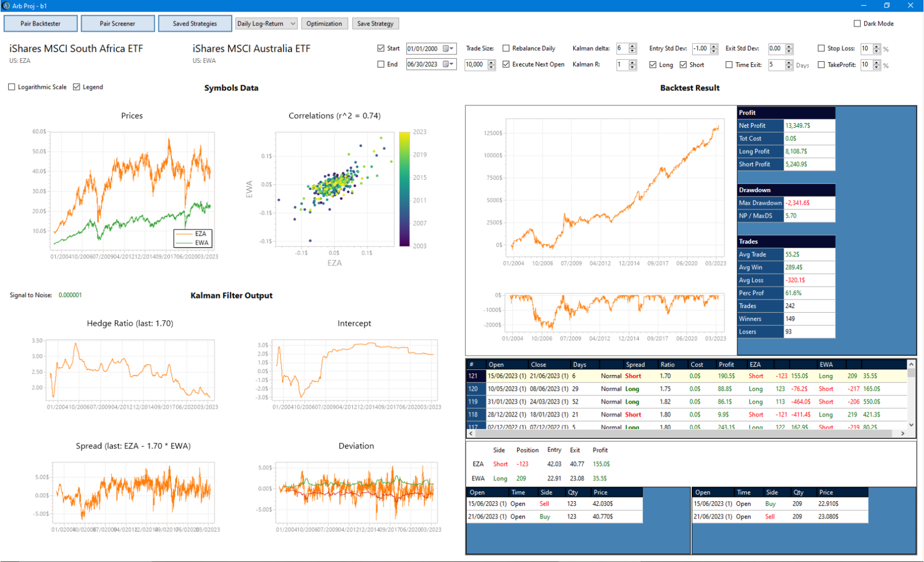
Task: Enable Rebalance Daily option
Action: coord(506,48)
